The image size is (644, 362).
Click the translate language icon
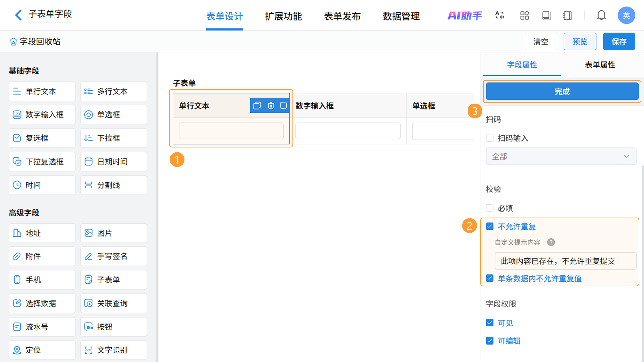499,15
